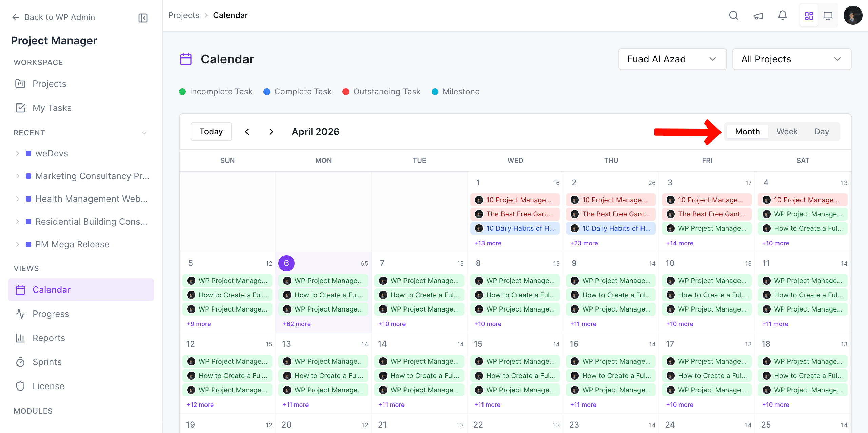The image size is (868, 433).
Task: Select My Tasks in the sidebar
Action: coord(52,108)
